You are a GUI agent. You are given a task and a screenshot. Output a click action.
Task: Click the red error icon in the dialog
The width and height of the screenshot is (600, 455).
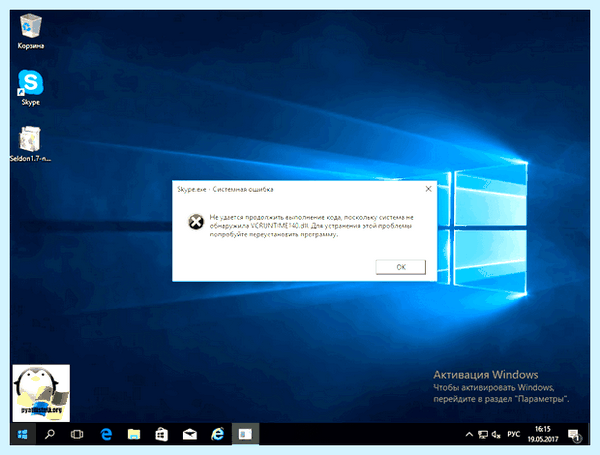(x=196, y=222)
